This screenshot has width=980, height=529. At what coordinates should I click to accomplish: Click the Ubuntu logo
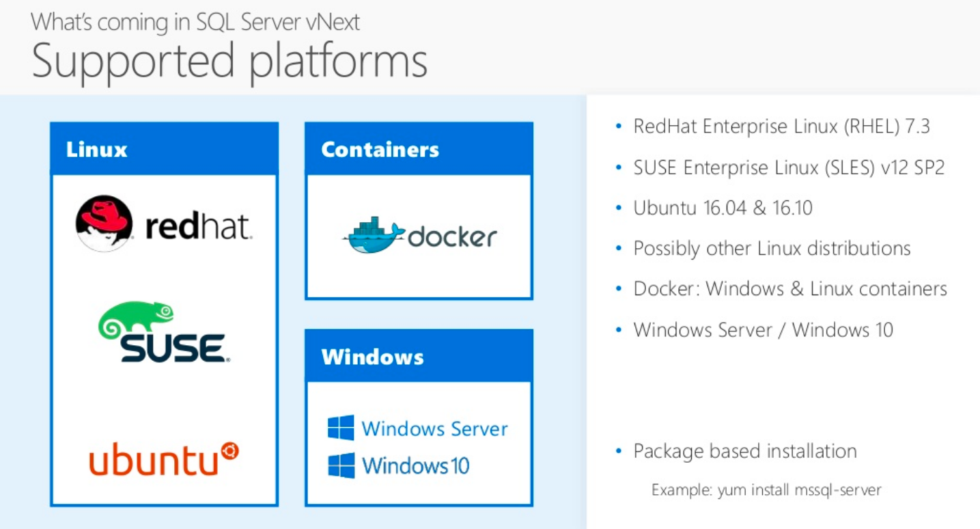point(164,459)
